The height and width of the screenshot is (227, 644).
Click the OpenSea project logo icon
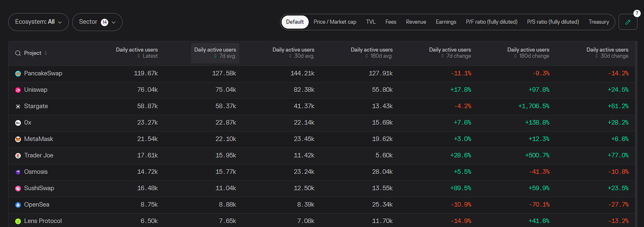click(18, 204)
